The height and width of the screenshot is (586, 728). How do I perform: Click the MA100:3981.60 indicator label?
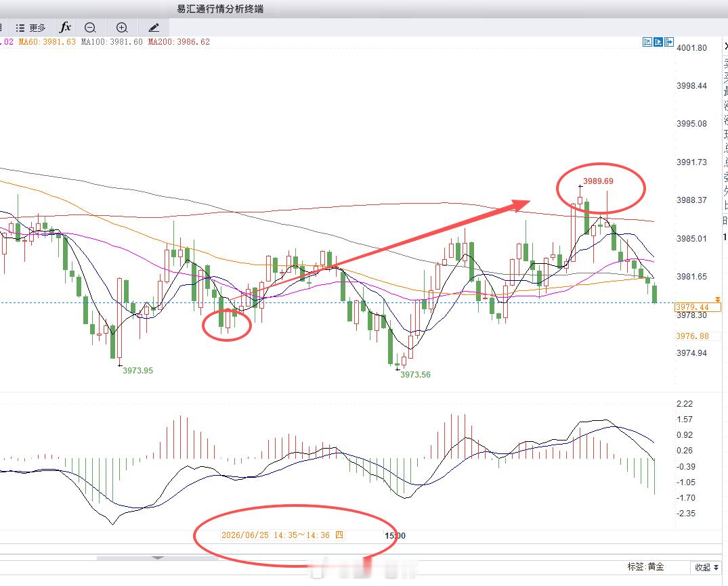point(112,42)
